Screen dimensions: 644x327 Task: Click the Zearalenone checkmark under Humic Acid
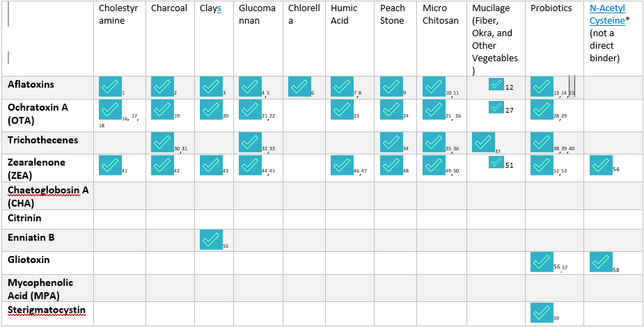tap(341, 165)
